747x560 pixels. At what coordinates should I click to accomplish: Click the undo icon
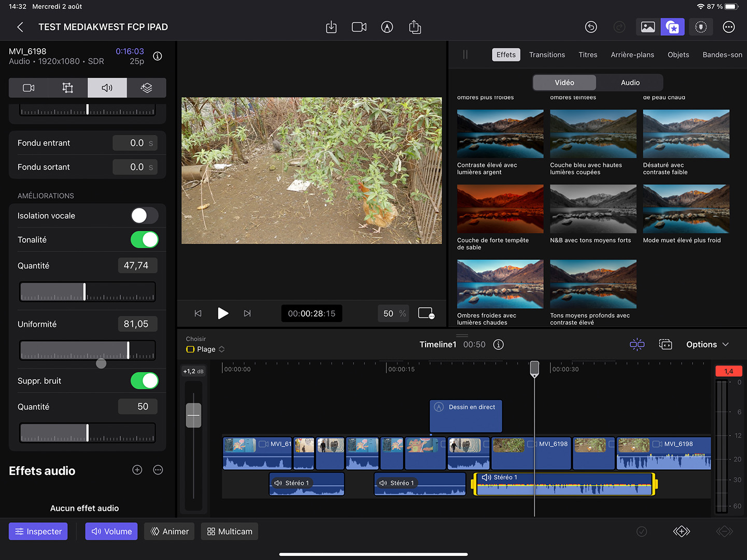(x=591, y=27)
